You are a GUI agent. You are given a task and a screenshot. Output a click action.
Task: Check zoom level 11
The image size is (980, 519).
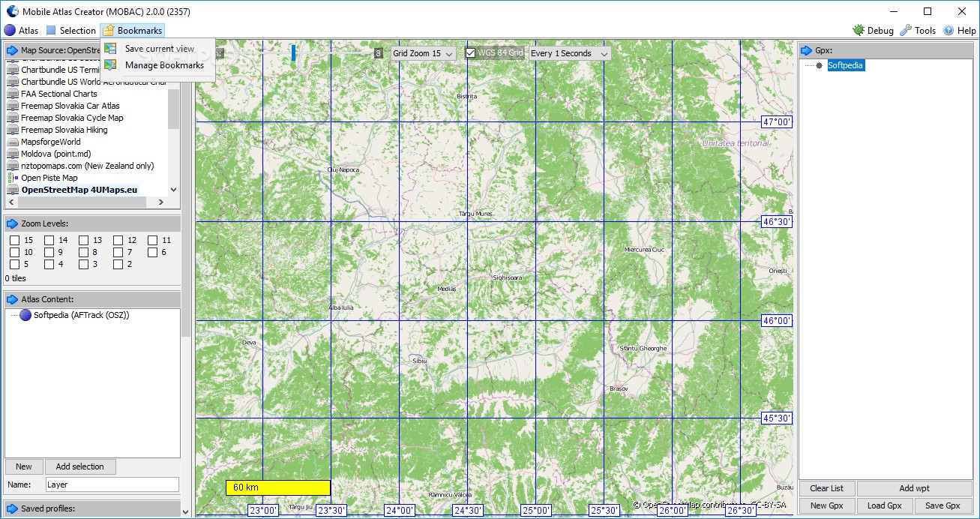coord(153,240)
